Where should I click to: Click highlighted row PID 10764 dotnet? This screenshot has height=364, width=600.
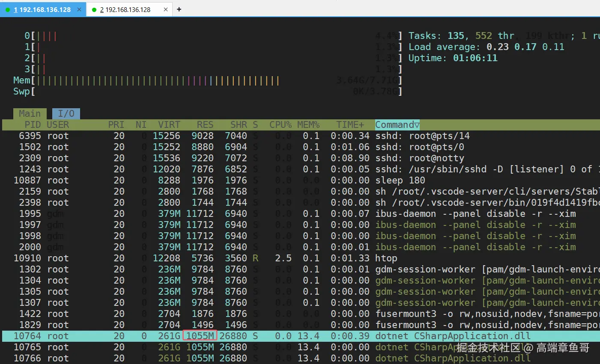tap(301, 336)
